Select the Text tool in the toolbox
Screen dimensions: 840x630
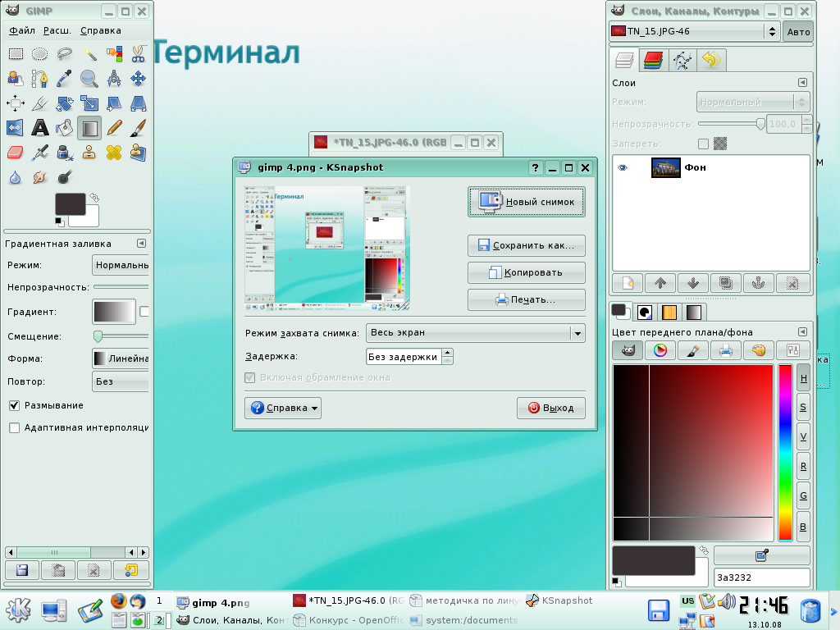point(39,128)
